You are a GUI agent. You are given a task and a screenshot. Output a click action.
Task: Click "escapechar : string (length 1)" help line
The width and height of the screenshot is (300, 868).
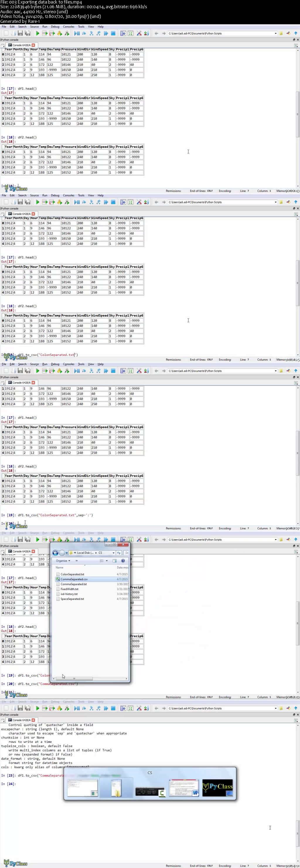42,729
